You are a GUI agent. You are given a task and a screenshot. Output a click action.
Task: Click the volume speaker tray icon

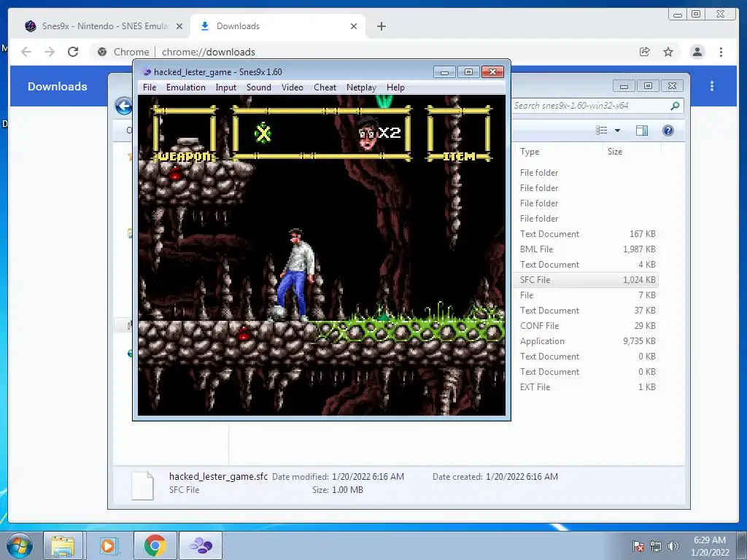click(673, 546)
